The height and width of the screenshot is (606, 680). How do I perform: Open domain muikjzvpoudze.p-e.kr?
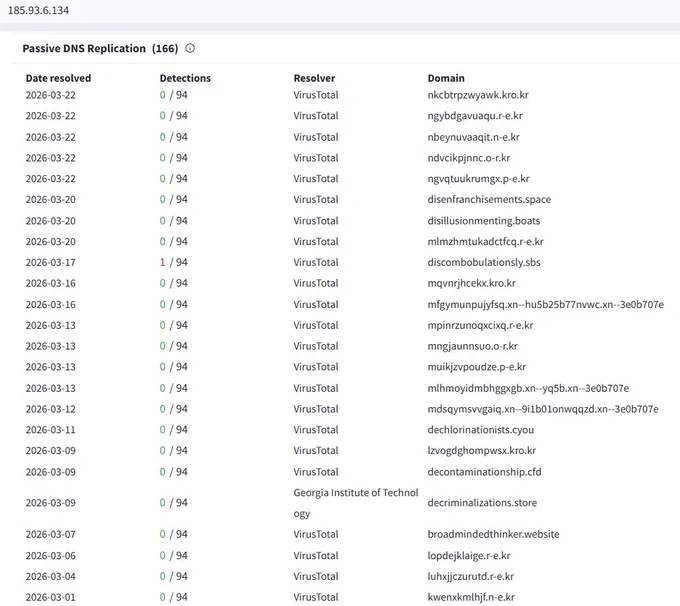477,367
